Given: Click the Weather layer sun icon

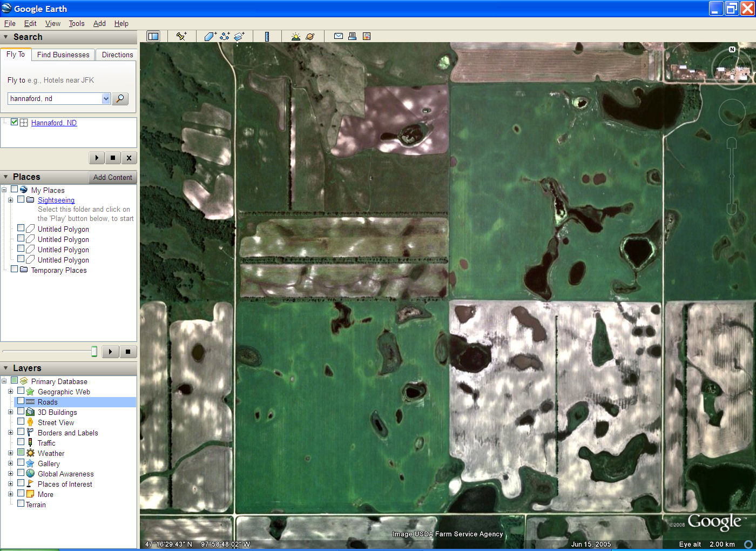Looking at the screenshot, I should tap(30, 453).
